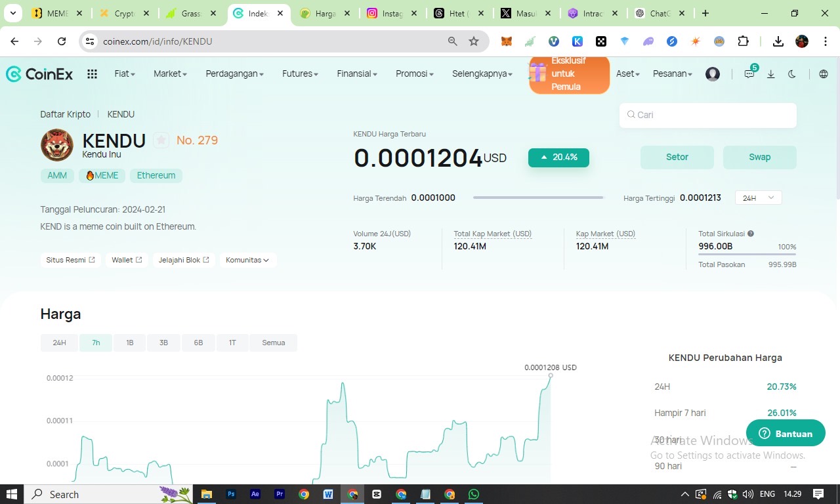The image size is (840, 504).
Task: Open the tab search chevron in Chrome
Action: 12,13
